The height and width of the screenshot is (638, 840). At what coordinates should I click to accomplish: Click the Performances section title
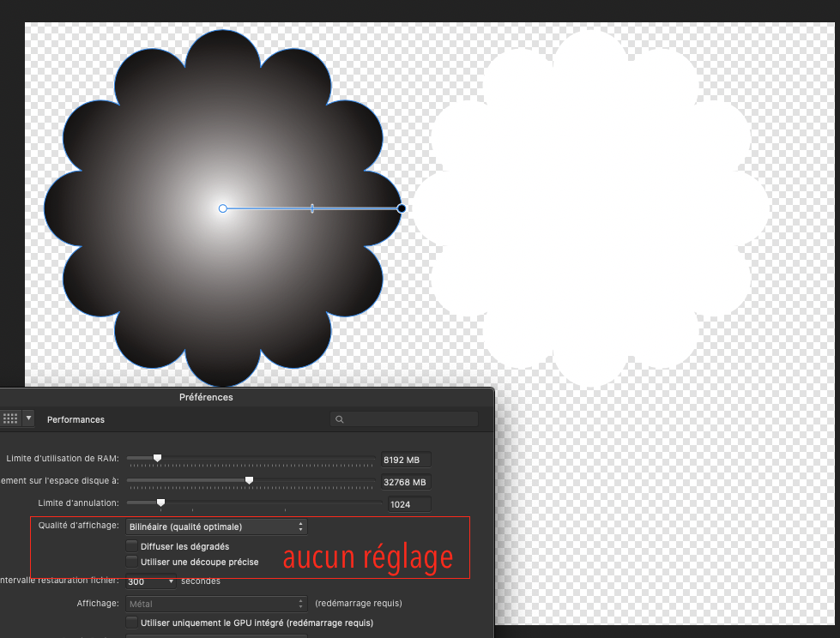(76, 419)
